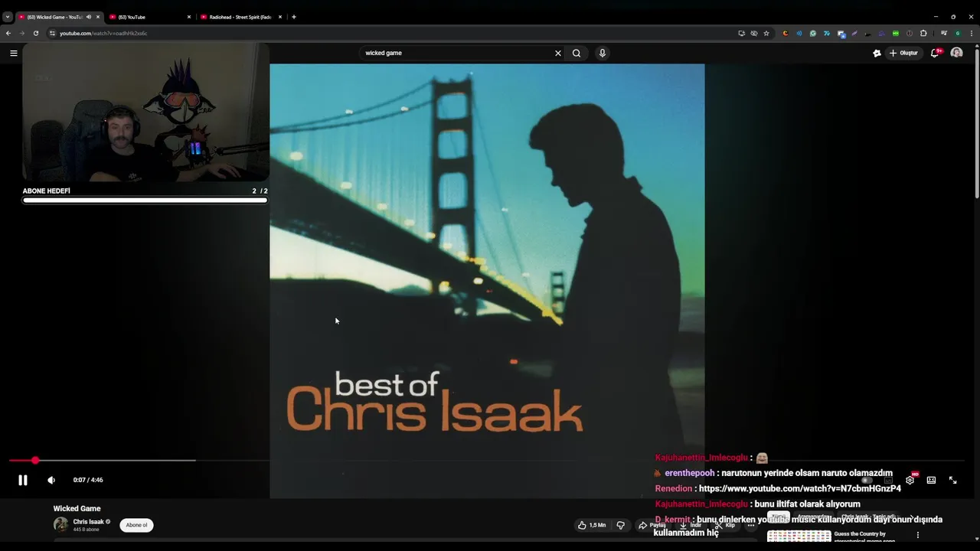This screenshot has height=551, width=980.
Task: Click the wicked game search field
Action: point(457,53)
